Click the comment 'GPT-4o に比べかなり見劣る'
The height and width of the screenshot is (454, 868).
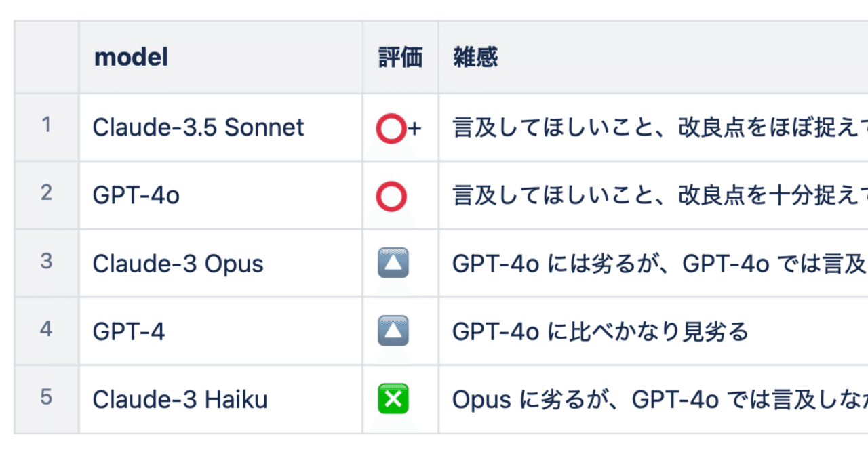tap(600, 331)
